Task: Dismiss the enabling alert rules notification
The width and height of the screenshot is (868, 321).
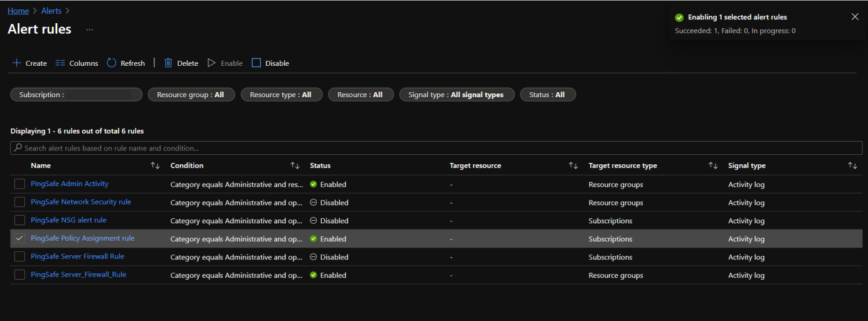Action: (x=855, y=17)
